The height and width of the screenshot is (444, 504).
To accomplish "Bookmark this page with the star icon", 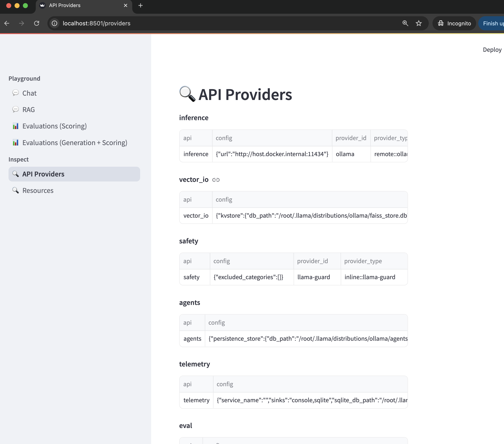I will pos(419,23).
